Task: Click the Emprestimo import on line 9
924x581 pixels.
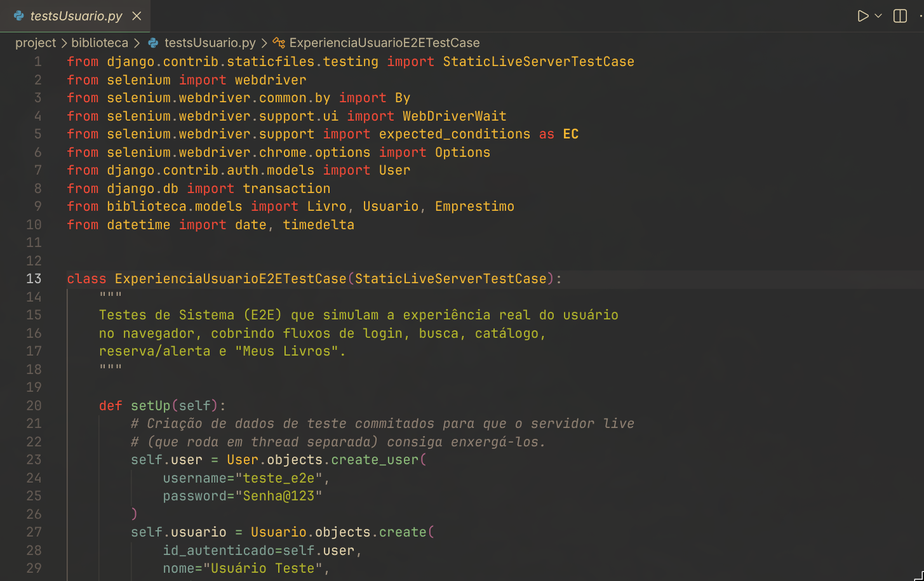Action: 474,206
